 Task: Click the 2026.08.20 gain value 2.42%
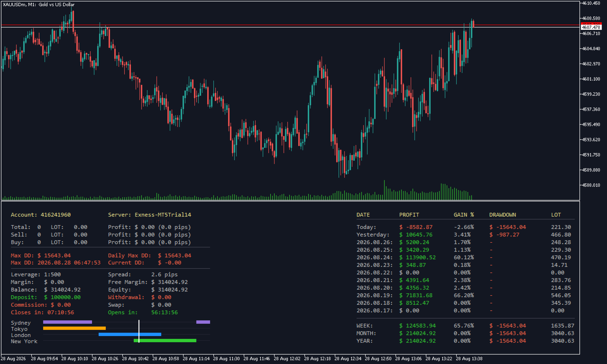click(462, 288)
